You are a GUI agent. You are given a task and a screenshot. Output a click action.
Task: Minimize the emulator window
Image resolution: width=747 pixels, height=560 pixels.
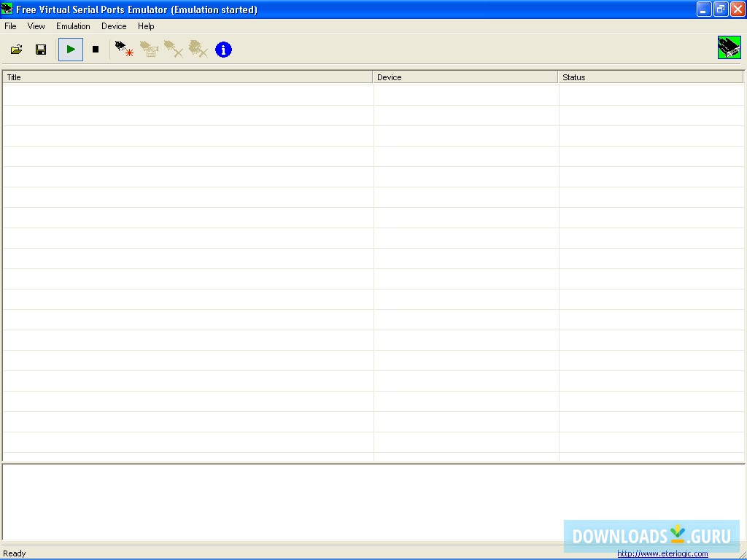pyautogui.click(x=704, y=9)
